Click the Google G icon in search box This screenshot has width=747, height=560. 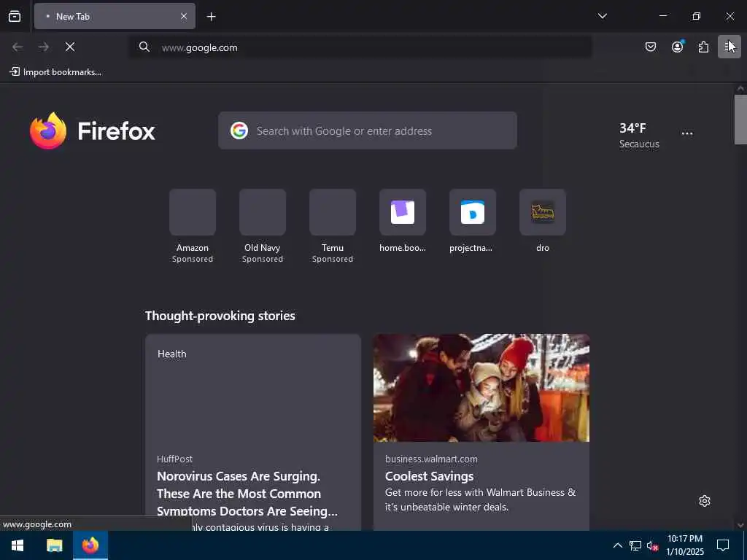coord(239,131)
